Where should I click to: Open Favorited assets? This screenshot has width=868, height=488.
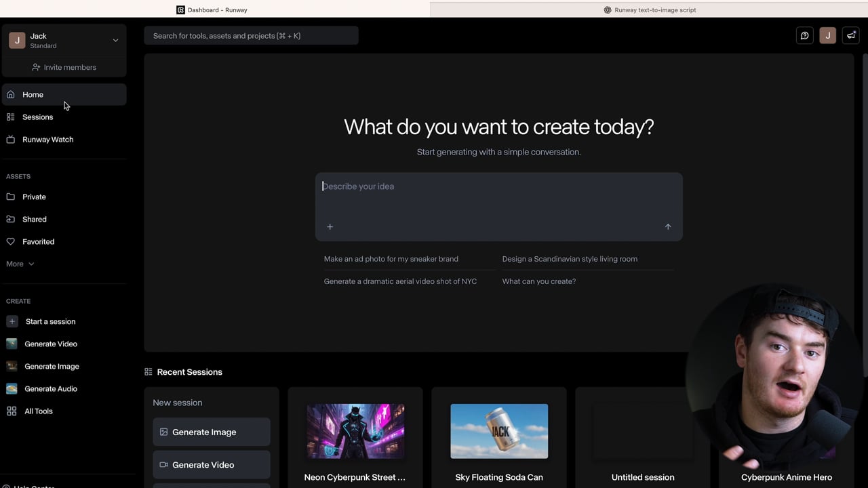64,241
